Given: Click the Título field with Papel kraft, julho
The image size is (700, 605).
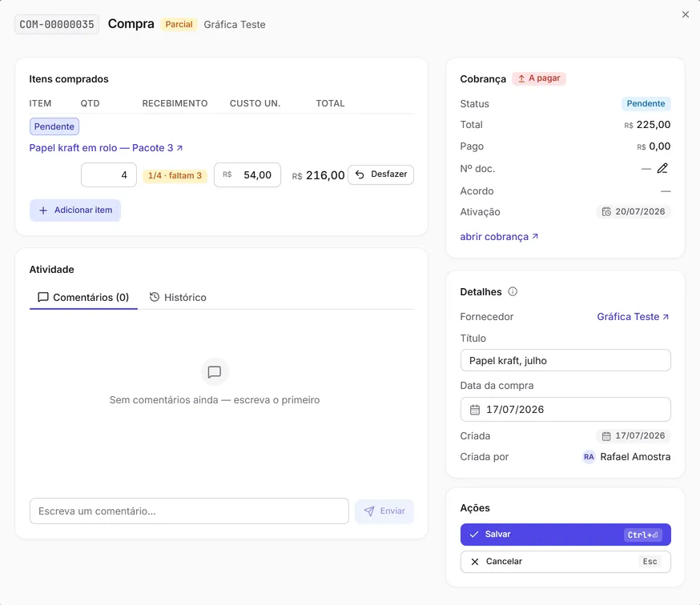Looking at the screenshot, I should pyautogui.click(x=565, y=360).
